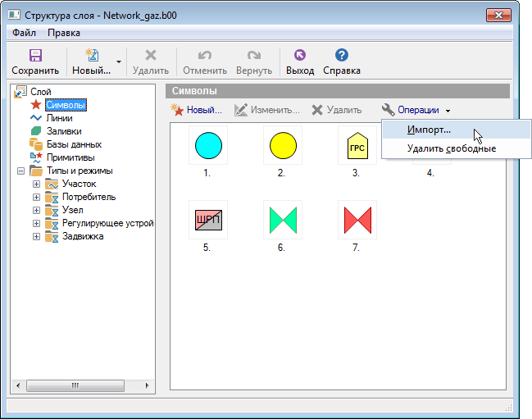Select the ШРП symbol number 5

tap(208, 220)
